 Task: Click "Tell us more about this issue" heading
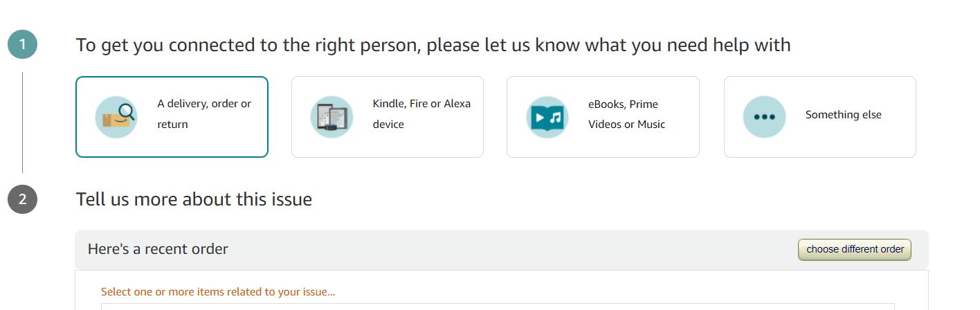(x=194, y=199)
